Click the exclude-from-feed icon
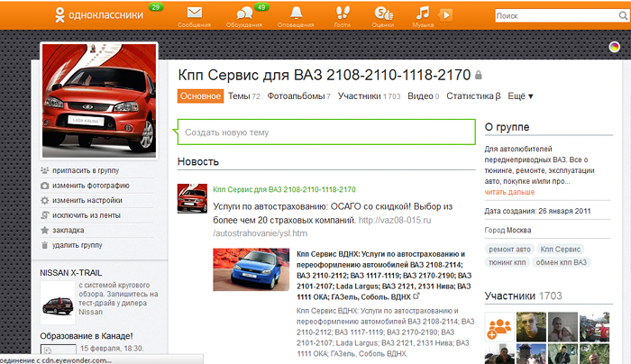The height and width of the screenshot is (364, 631). pyautogui.click(x=45, y=215)
